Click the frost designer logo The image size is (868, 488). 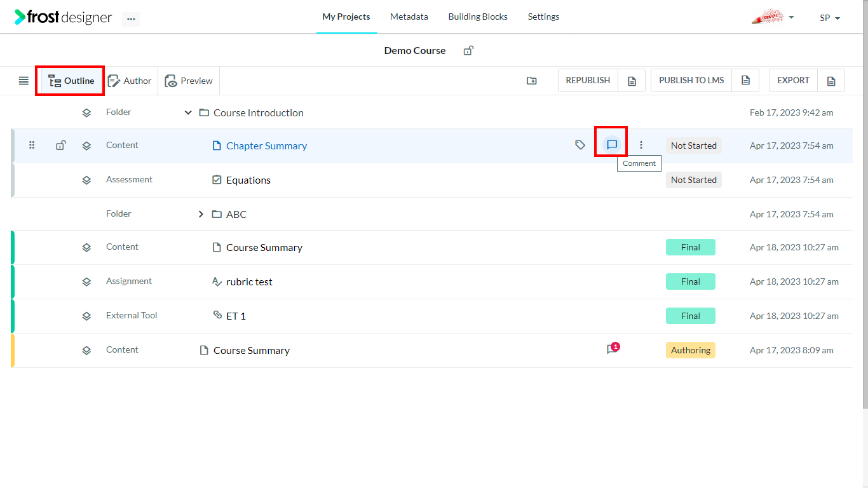(63, 17)
